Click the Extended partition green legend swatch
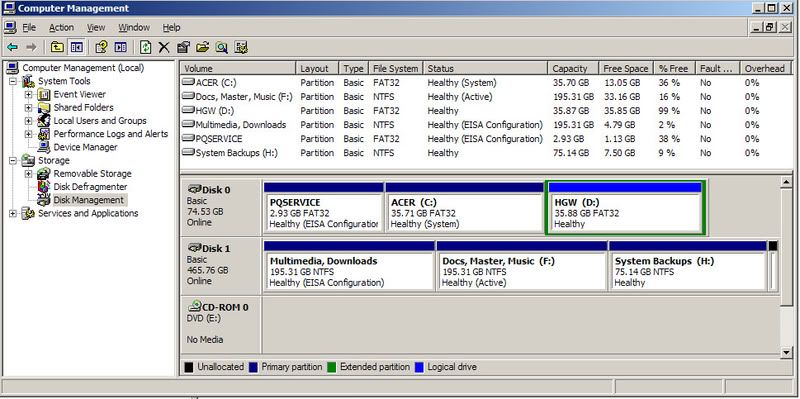The width and height of the screenshot is (800, 399). tap(332, 367)
